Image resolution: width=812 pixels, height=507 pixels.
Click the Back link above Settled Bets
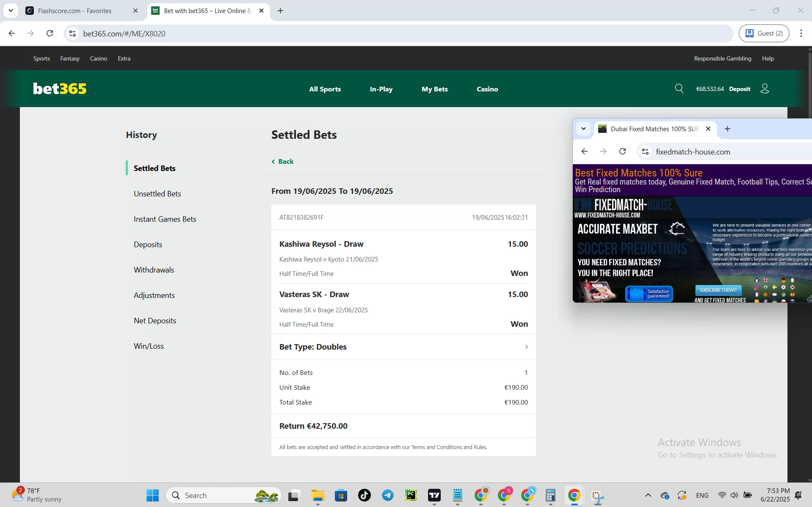282,161
